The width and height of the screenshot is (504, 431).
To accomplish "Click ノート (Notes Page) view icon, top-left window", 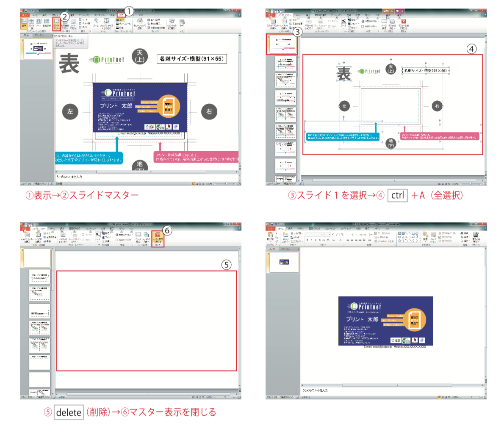I will pos(39,23).
